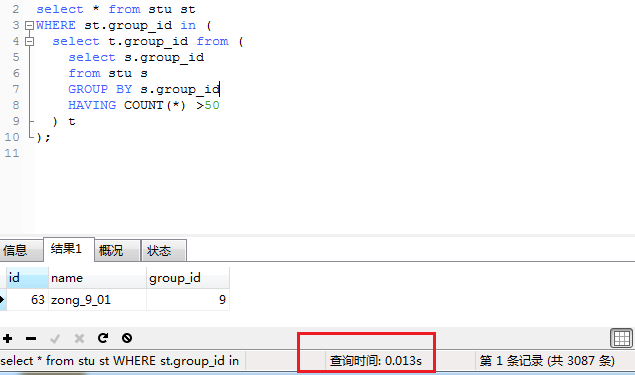Apply changes with the checkmark icon
Viewport: 635px width, 375px height.
(x=55, y=338)
